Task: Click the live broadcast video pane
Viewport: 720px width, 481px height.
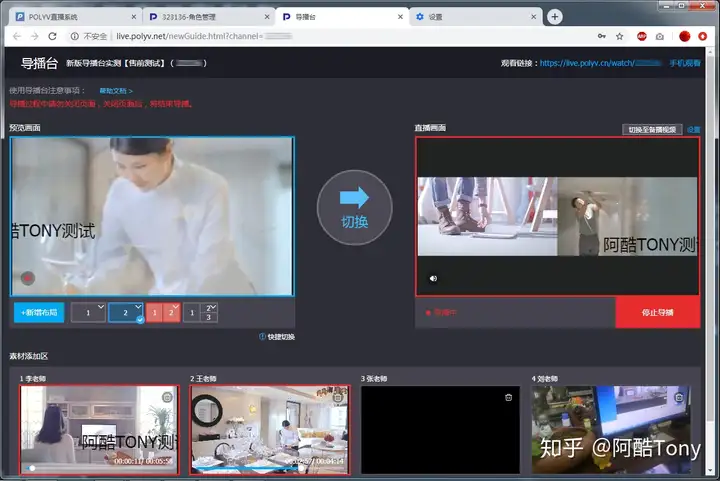Action: pos(557,216)
